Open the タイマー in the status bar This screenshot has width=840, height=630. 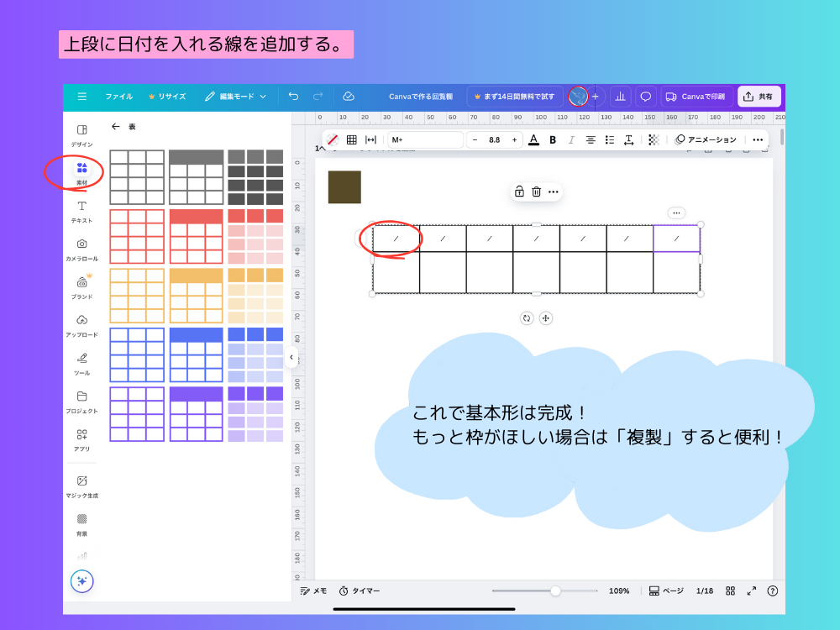point(360,591)
